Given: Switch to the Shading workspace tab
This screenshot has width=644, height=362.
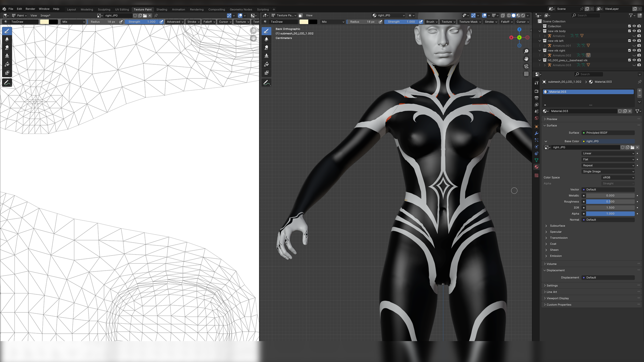Looking at the screenshot, I should coord(162,9).
